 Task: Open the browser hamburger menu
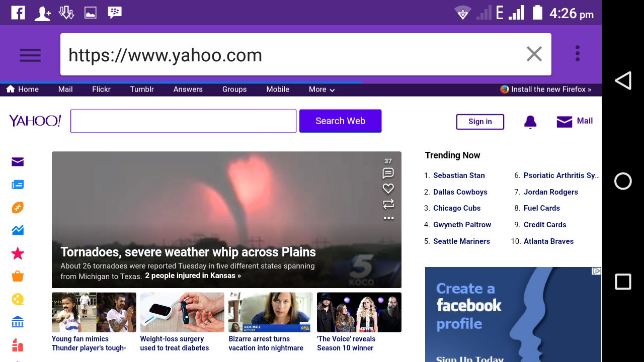pos(30,55)
